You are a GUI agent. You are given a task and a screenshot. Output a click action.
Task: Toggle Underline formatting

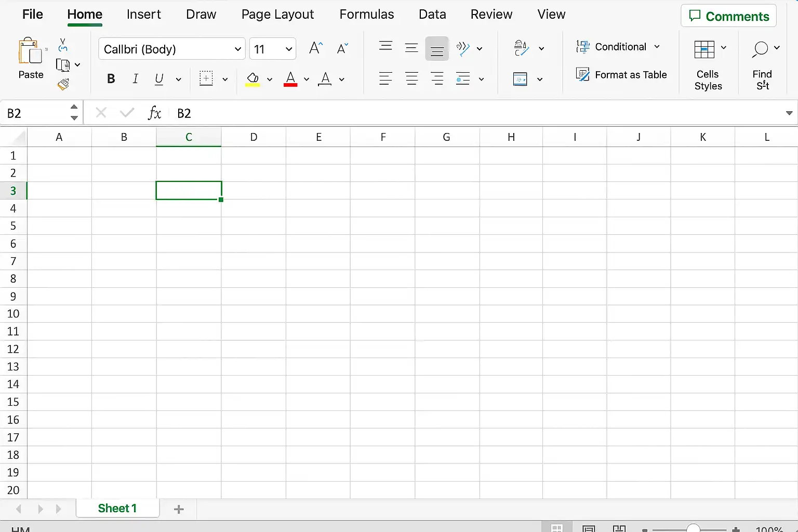click(159, 79)
